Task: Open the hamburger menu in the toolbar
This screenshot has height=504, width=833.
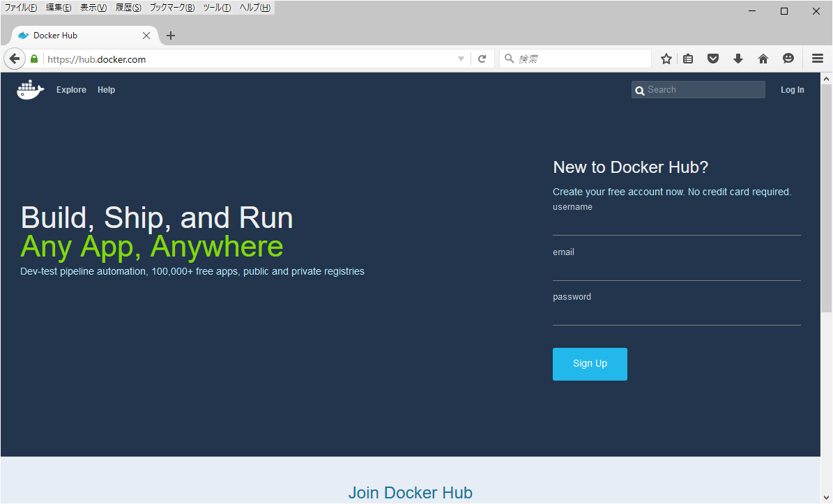Action: coord(818,59)
